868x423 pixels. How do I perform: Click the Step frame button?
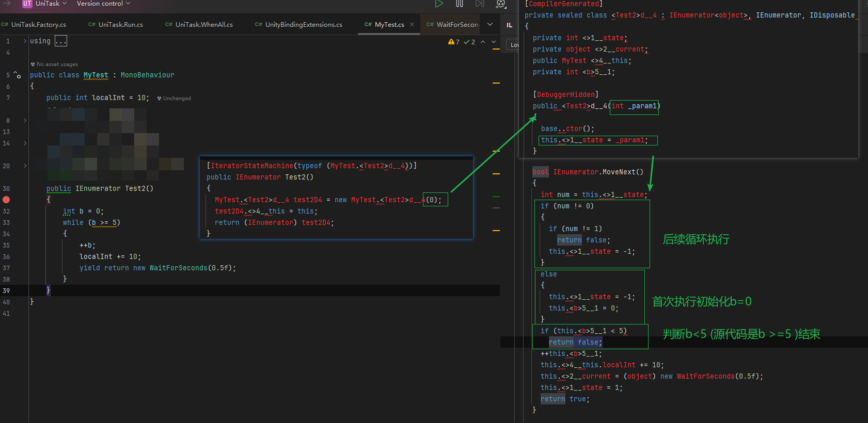pos(480,4)
